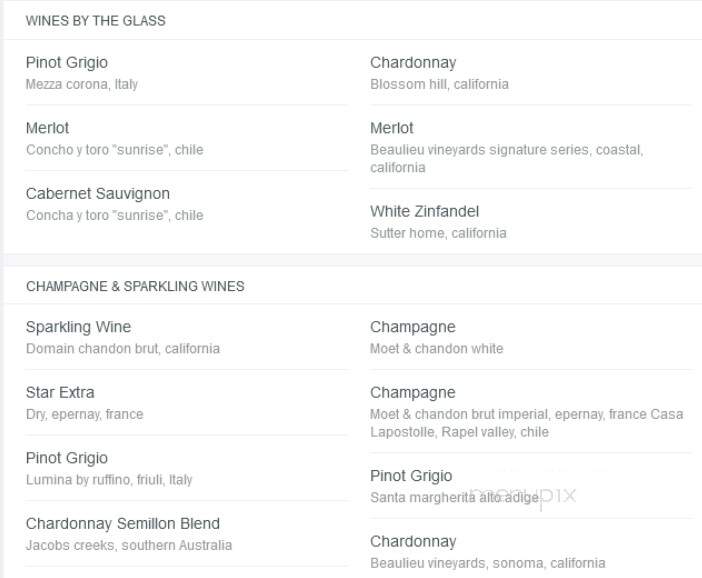This screenshot has width=702, height=578.
Task: Select White Zinfandel Sutter home
Action: tap(531, 222)
